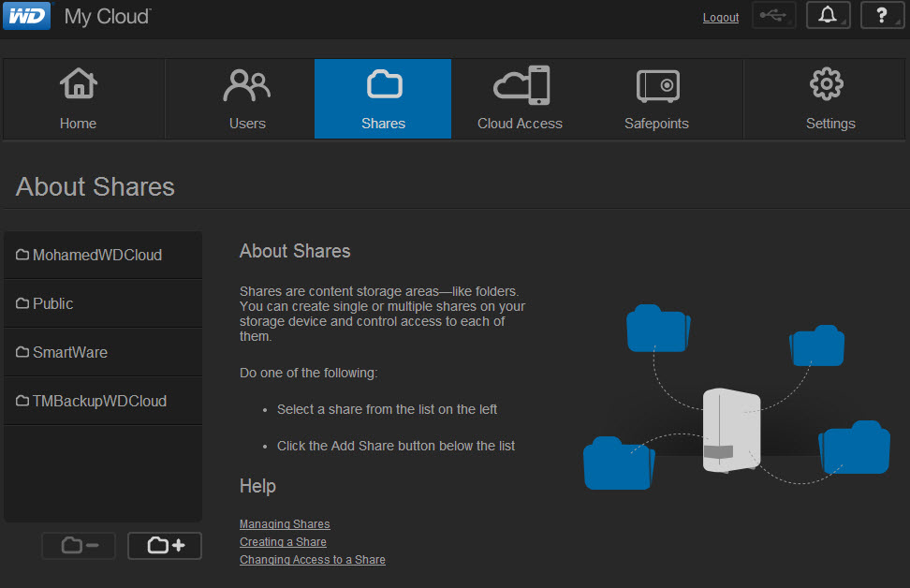Open the Managing Shares help link
The image size is (910, 588).
(285, 524)
